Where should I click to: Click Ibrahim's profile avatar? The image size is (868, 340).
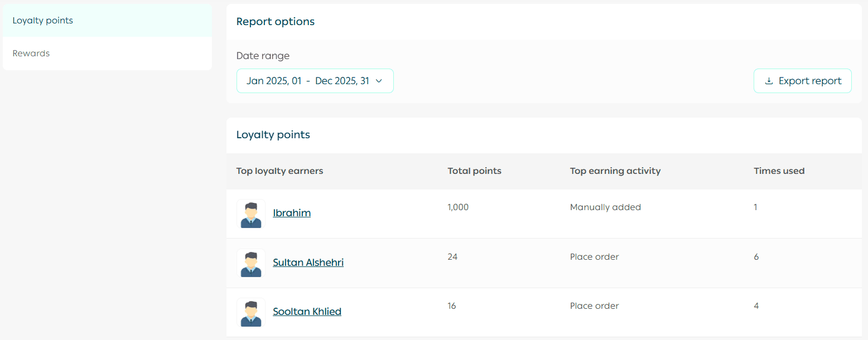(x=251, y=214)
